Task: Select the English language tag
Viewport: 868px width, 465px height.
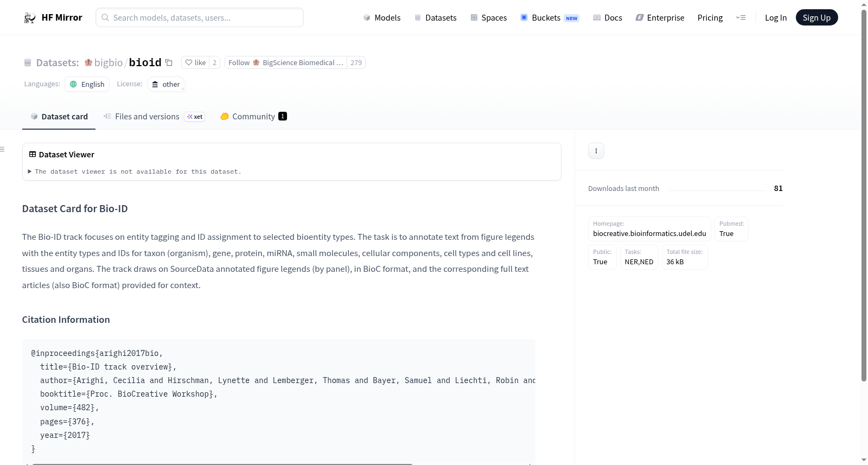Action: coord(87,84)
